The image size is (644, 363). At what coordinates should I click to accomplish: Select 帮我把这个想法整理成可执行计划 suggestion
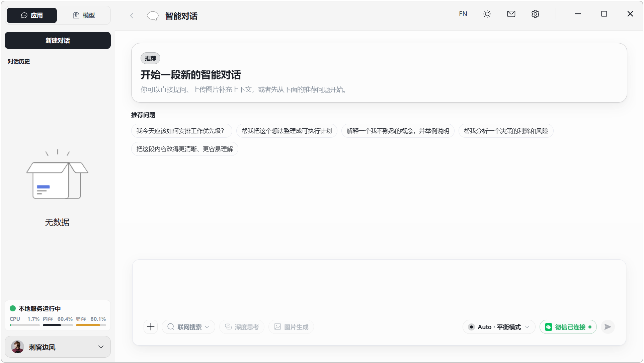(287, 131)
